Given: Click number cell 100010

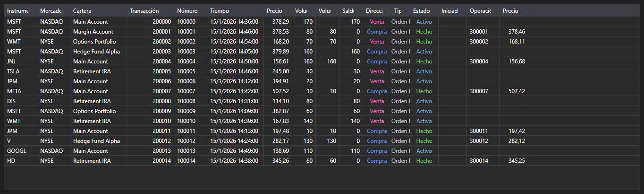Looking at the screenshot, I should pos(190,121).
